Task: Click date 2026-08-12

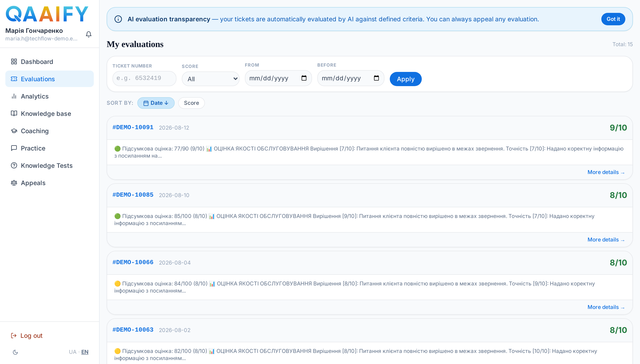Action: click(174, 128)
